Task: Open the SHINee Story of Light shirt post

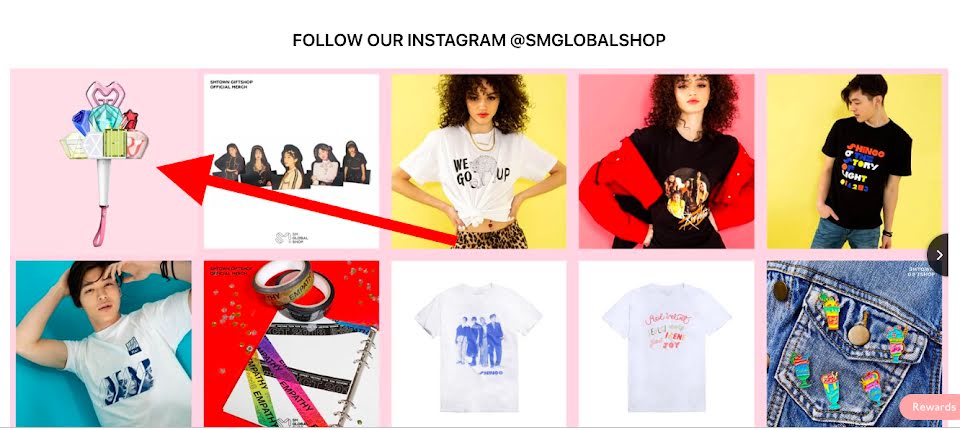Action: 854,161
